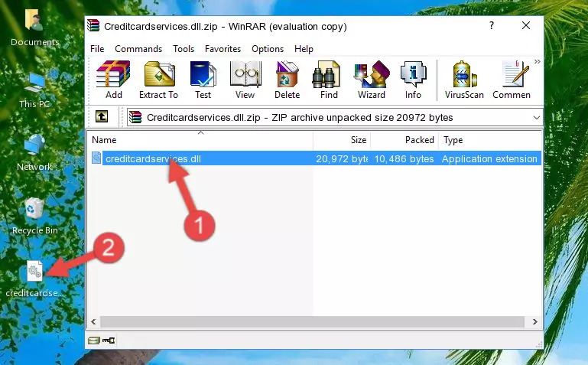Click the 20,972 bytes size cell

[341, 159]
